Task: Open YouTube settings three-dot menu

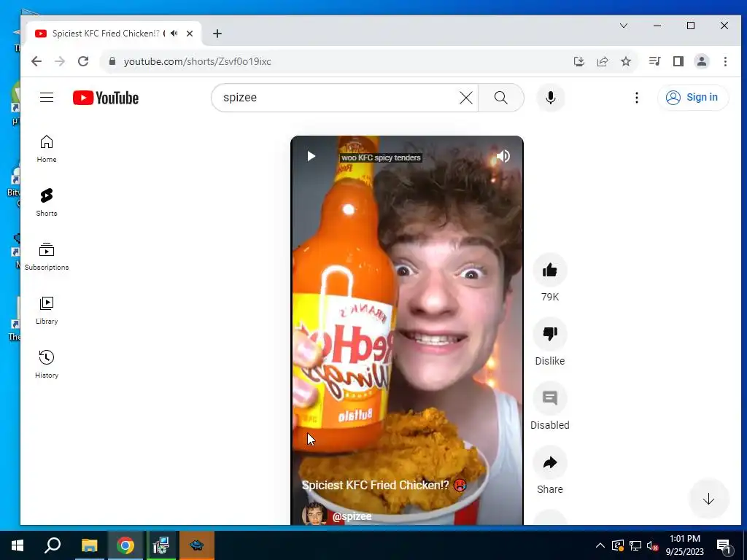Action: [636, 98]
